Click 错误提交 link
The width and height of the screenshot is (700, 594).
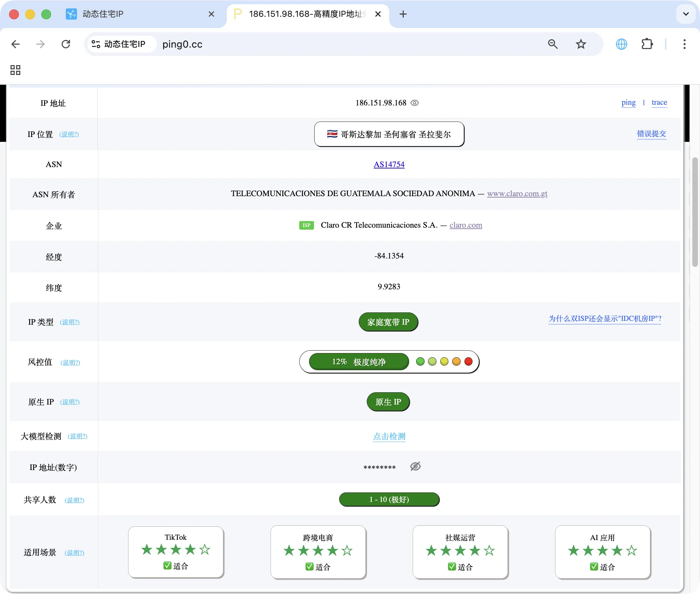pos(651,134)
